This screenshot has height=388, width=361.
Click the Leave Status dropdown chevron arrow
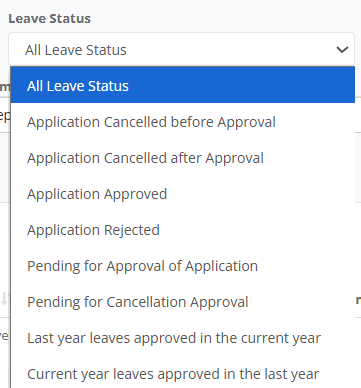[x=342, y=50]
